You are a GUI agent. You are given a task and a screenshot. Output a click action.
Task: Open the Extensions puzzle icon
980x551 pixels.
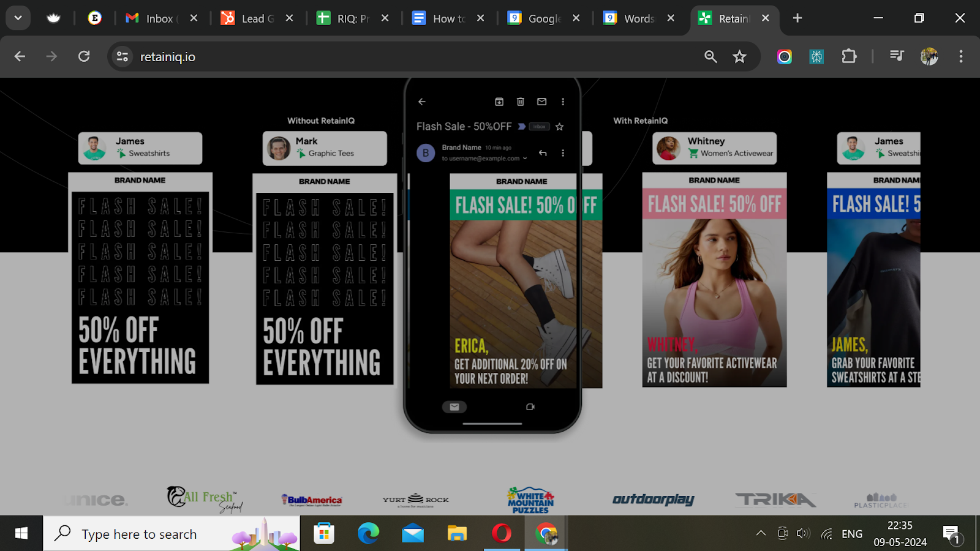849,57
